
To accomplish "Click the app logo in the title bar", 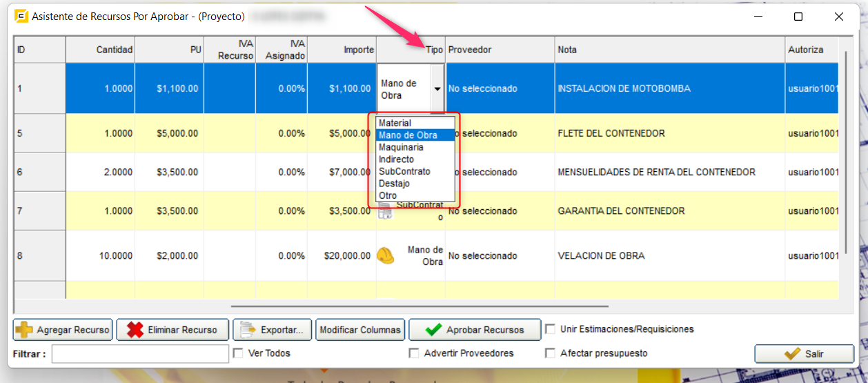I will (21, 17).
